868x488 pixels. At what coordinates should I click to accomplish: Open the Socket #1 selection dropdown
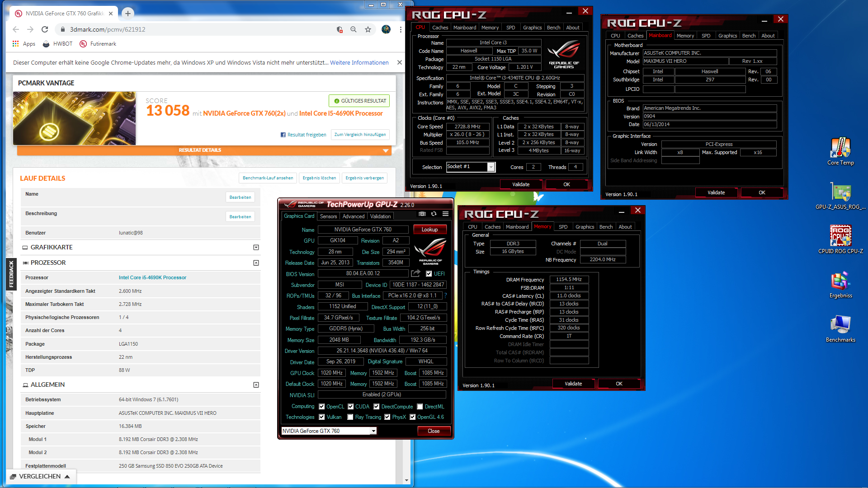pos(471,167)
